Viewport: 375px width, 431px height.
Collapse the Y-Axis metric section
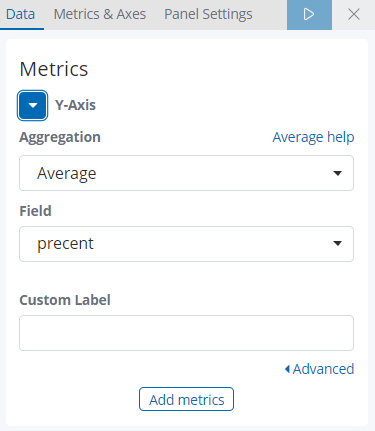click(x=32, y=105)
